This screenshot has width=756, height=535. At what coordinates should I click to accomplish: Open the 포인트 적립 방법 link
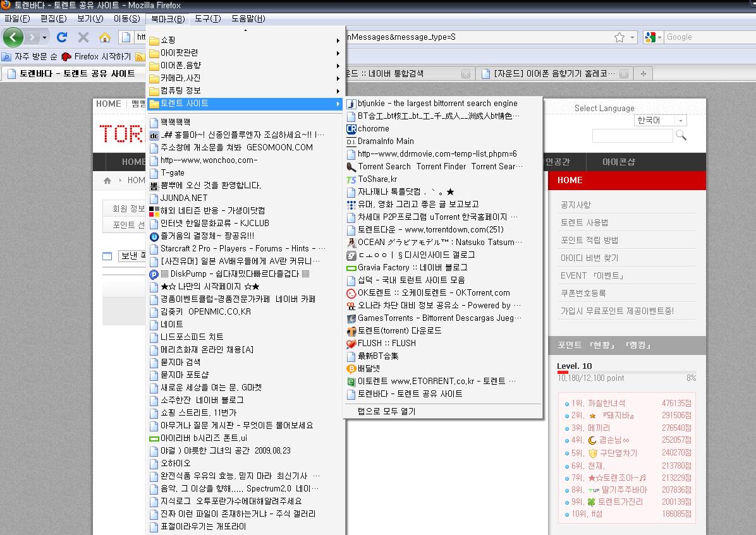click(588, 240)
